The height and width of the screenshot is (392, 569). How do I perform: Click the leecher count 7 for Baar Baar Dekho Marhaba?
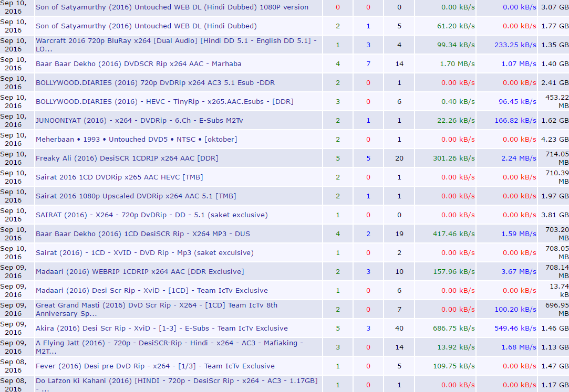(x=368, y=64)
